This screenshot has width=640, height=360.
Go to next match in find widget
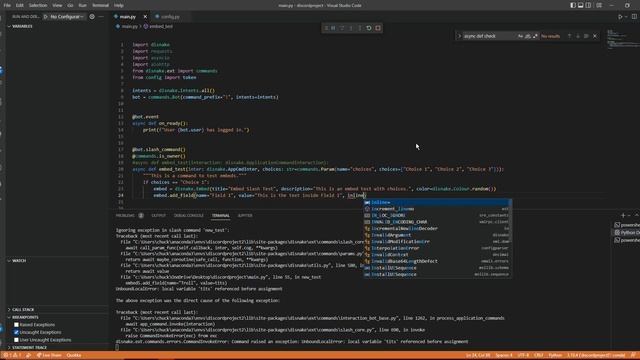pyautogui.click(x=578, y=36)
